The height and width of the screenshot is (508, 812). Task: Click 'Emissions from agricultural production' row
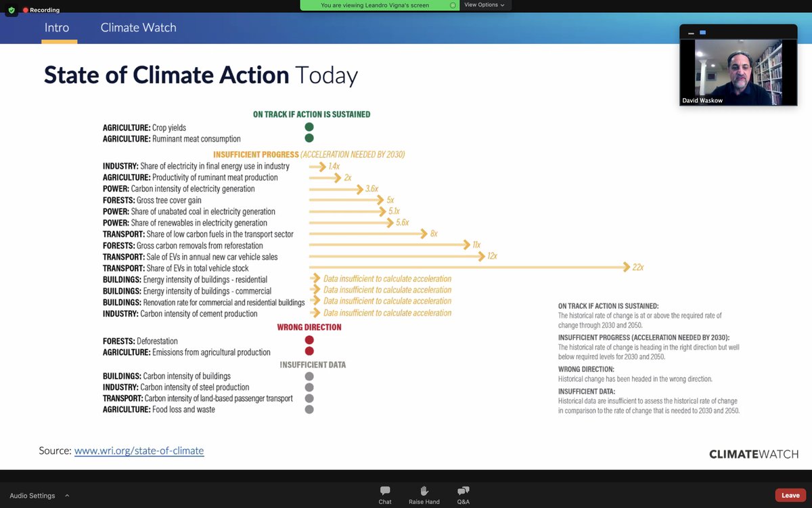pyautogui.click(x=186, y=352)
